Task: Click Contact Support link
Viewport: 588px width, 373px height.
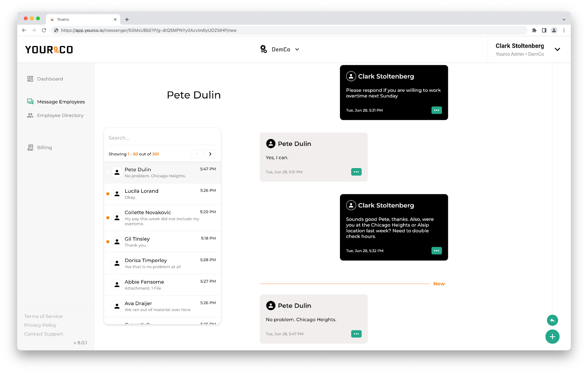Action: click(x=44, y=334)
